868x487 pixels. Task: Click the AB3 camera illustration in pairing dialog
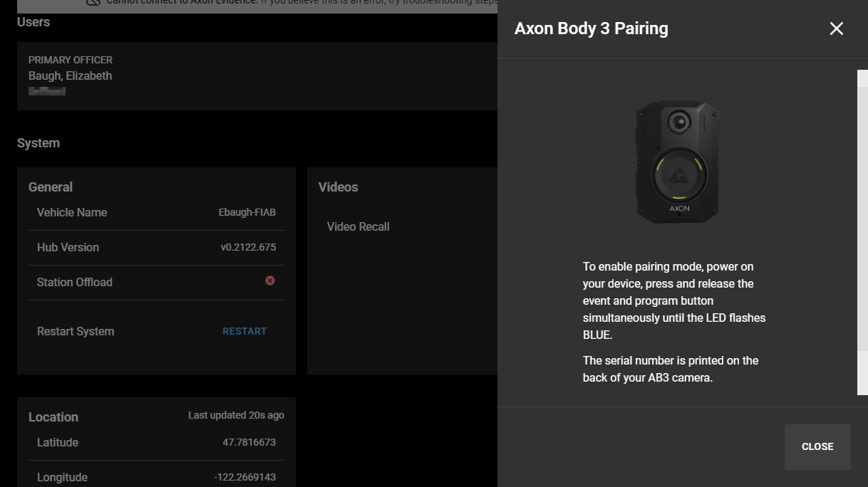pos(677,162)
